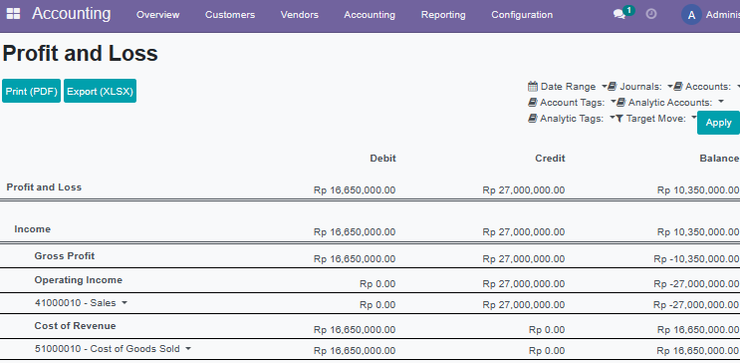Viewport: 740px width, 363px height.
Task: Click the Date Range calendar icon
Action: [x=533, y=86]
